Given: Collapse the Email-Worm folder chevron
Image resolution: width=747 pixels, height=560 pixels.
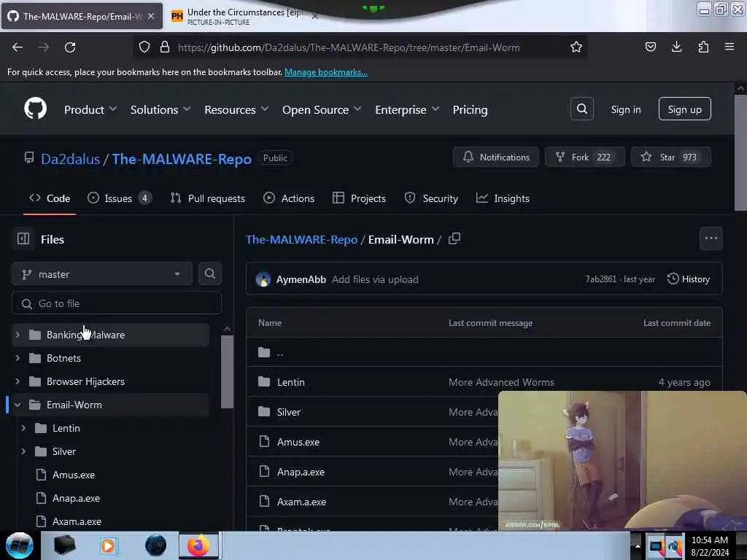Looking at the screenshot, I should (18, 405).
